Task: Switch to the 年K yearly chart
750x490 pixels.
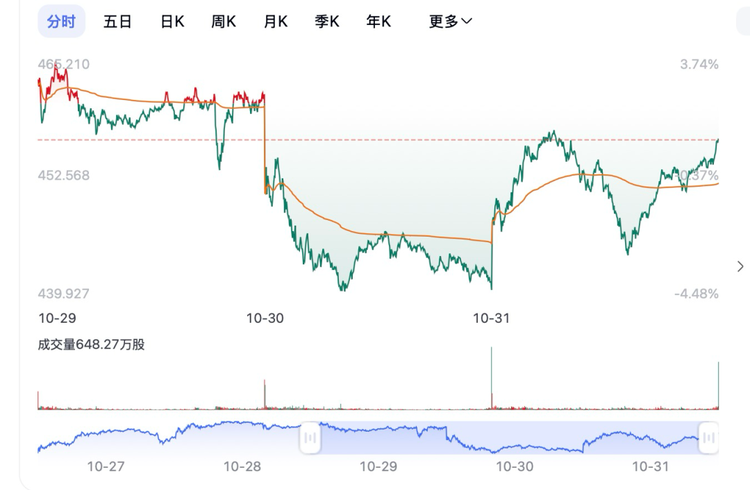Action: click(x=379, y=21)
